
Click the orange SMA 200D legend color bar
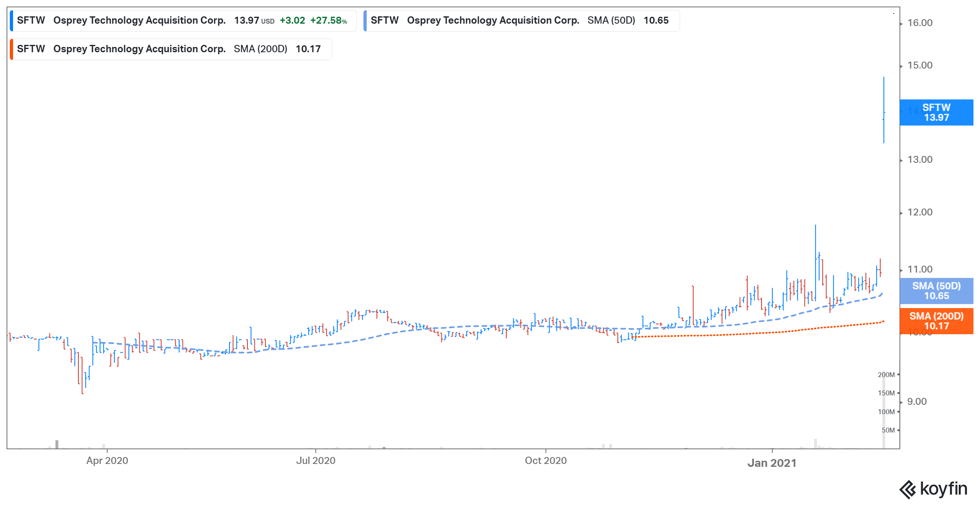click(11, 49)
